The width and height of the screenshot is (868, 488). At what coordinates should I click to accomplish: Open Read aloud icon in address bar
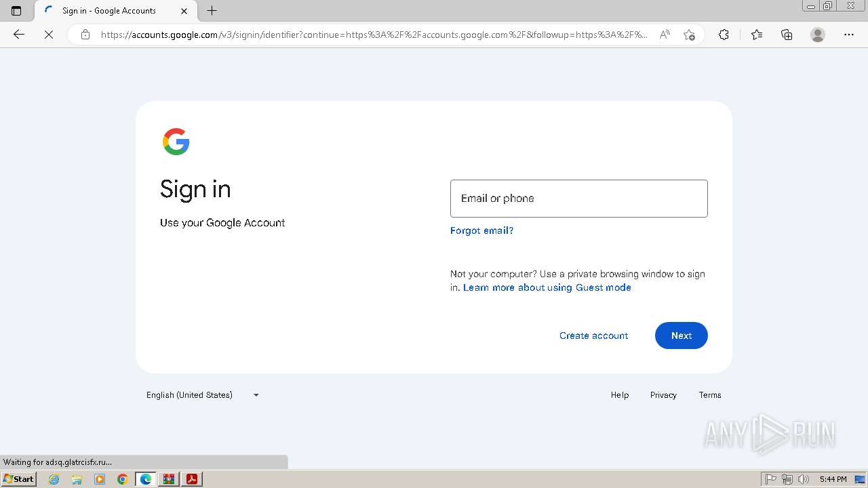point(665,35)
